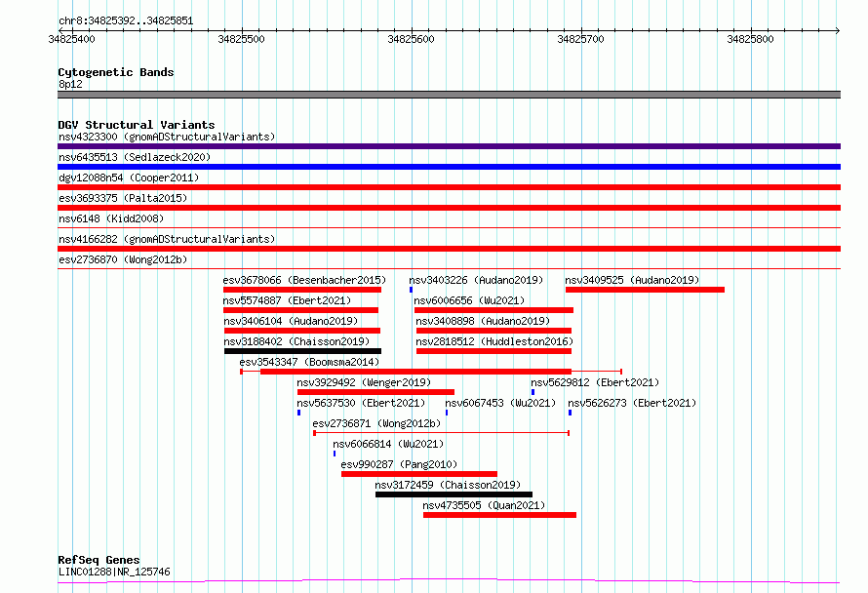Click the red nsv3929492 variant bar
The height and width of the screenshot is (593, 868).
coord(375,392)
